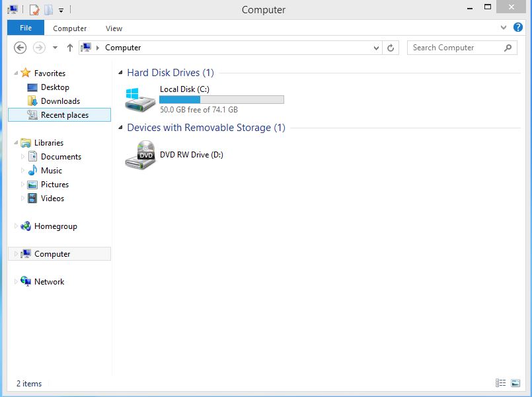Select the Local Disk (C:) drive icon
The height and width of the screenshot is (397, 532).
139,99
